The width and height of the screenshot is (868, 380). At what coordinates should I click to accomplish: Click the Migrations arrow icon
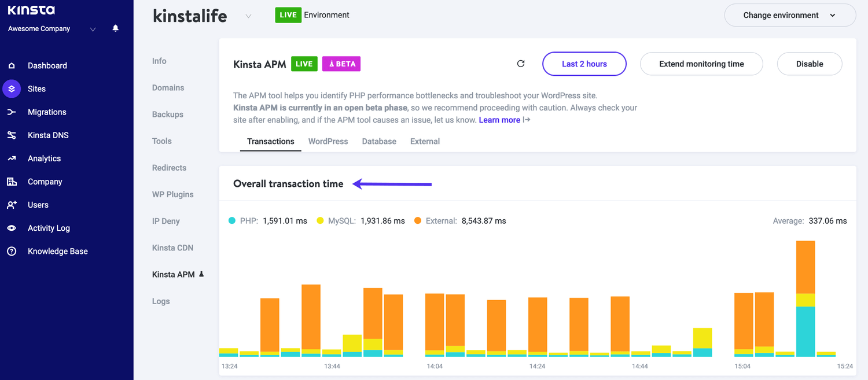(x=12, y=112)
